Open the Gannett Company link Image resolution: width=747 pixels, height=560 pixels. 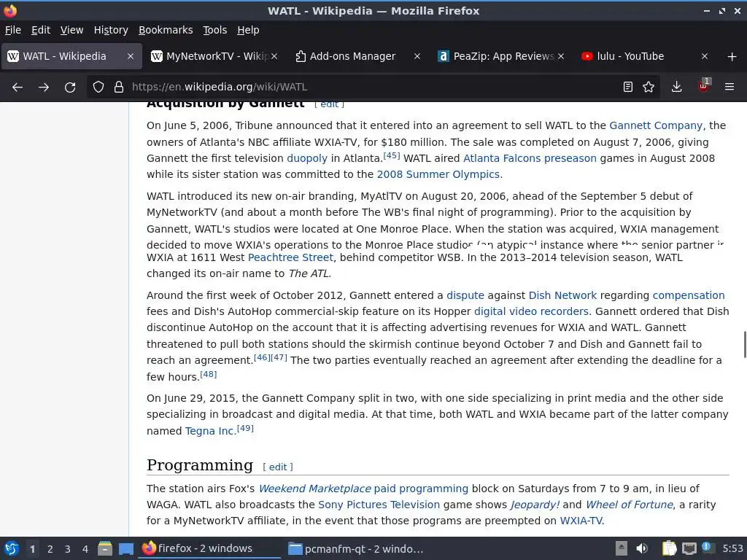pyautogui.click(x=656, y=125)
